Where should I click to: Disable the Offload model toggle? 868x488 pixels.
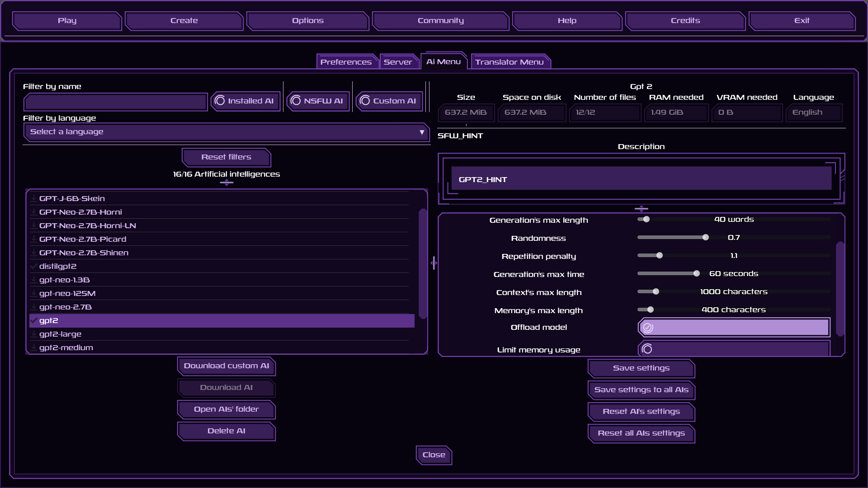[x=648, y=327]
